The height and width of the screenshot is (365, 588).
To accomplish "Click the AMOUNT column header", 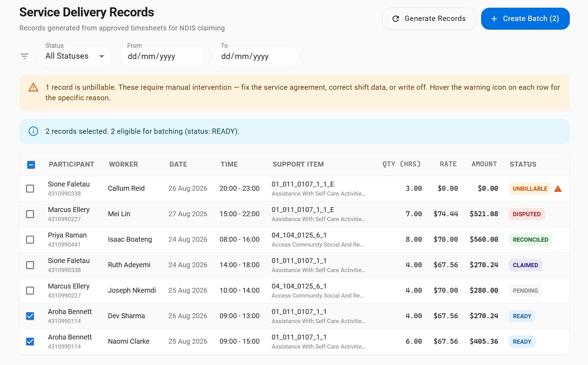I will [484, 164].
